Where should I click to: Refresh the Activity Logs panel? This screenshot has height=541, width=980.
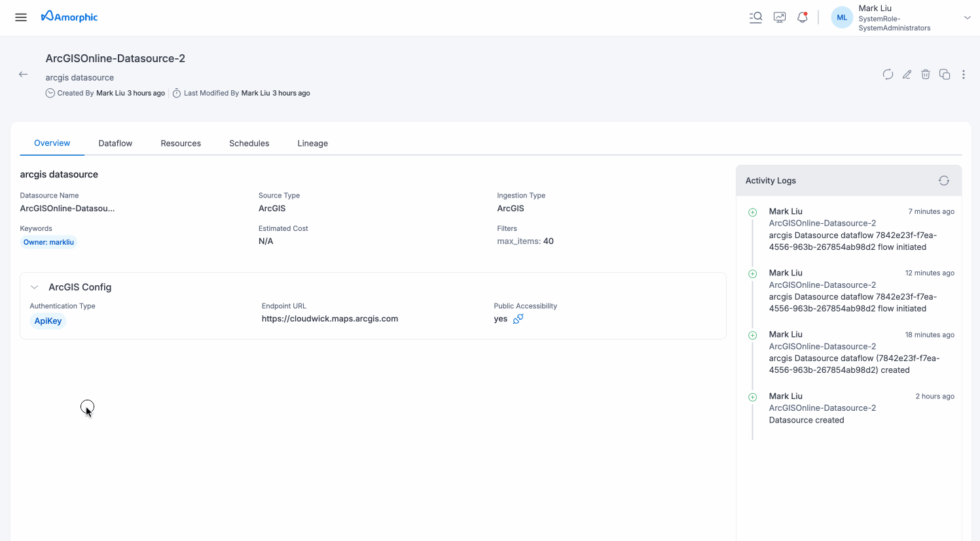coord(943,181)
